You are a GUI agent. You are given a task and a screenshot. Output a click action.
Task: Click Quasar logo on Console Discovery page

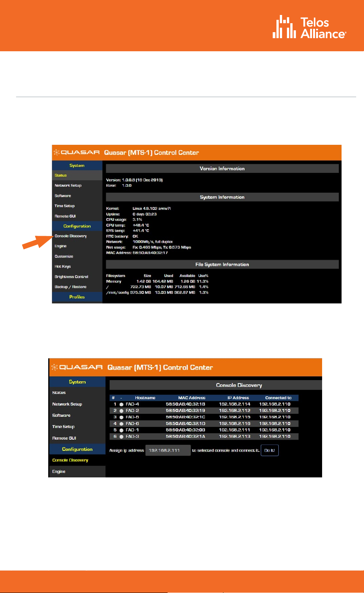click(77, 367)
